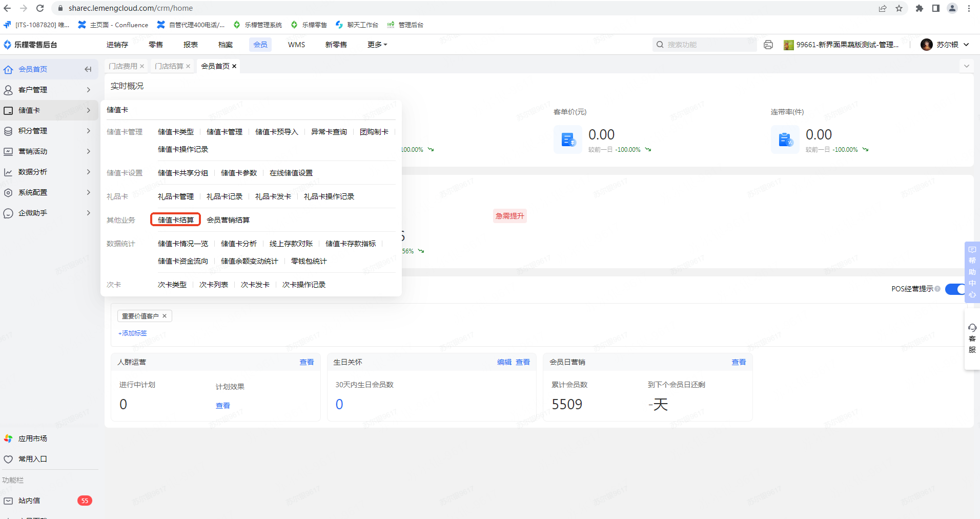
Task: Open the 聊天工作台 bookmark
Action: pos(357,25)
